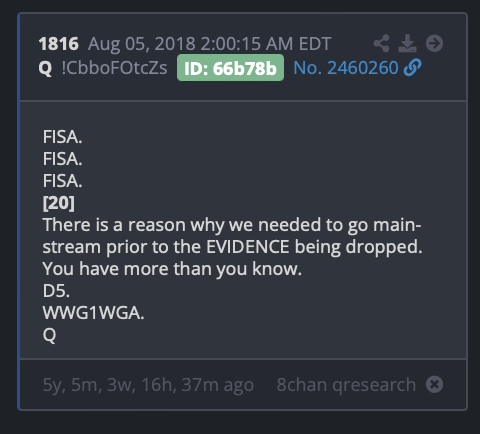This screenshot has width=480, height=434.
Task: Click the chain link icon beside 2460260
Action: pos(412,68)
